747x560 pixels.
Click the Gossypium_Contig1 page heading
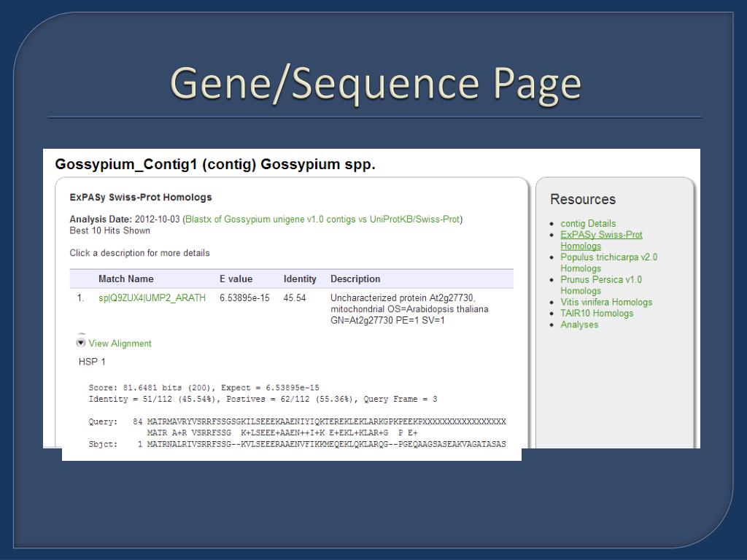click(215, 164)
